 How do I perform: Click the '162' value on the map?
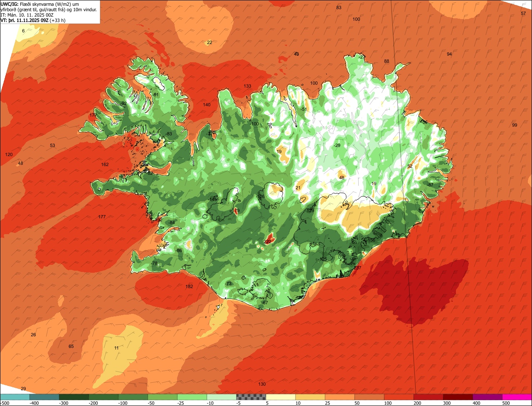(x=105, y=164)
